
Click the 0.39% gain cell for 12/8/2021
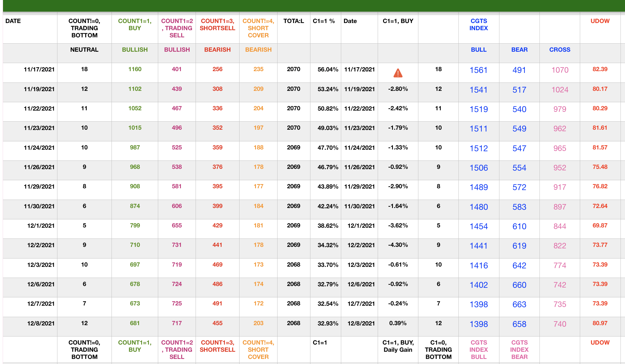398,323
